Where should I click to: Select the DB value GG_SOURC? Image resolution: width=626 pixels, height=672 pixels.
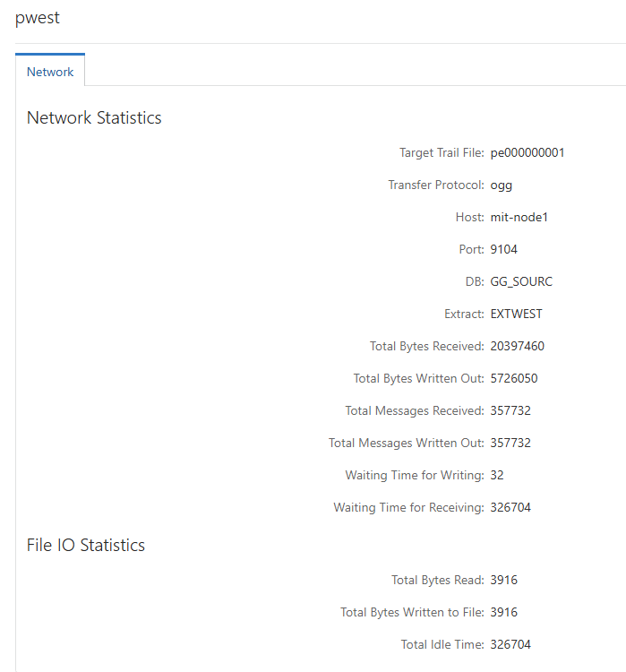521,281
